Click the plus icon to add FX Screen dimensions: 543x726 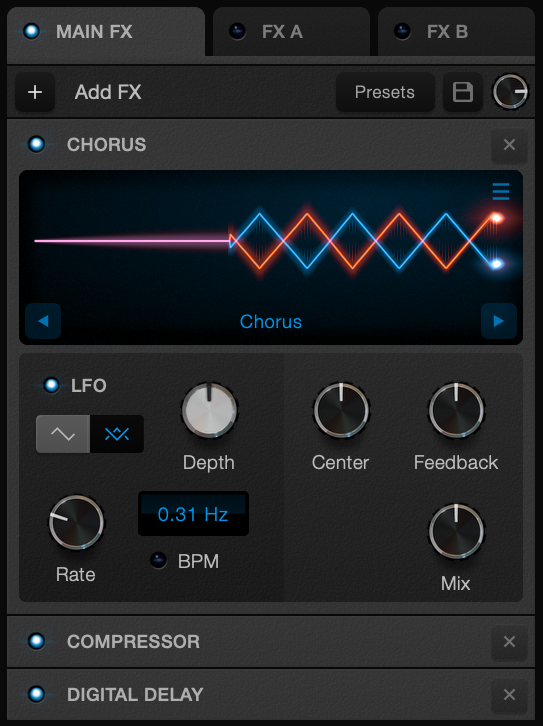point(35,92)
